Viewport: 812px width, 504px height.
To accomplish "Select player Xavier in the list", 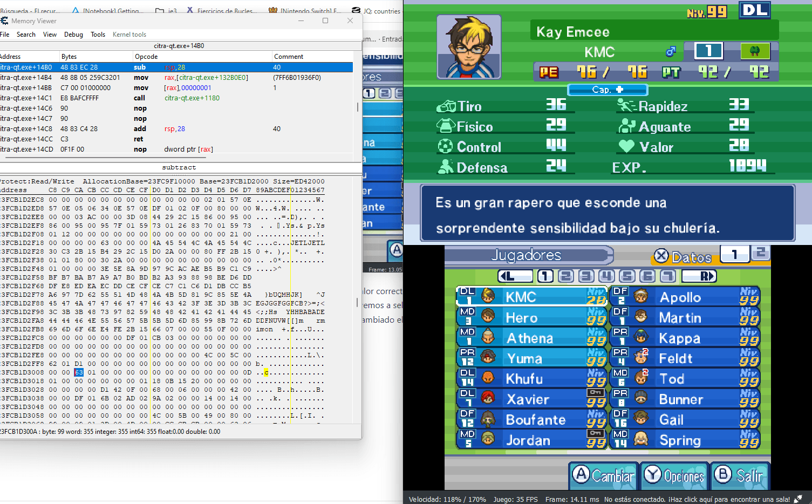I will pyautogui.click(x=533, y=399).
